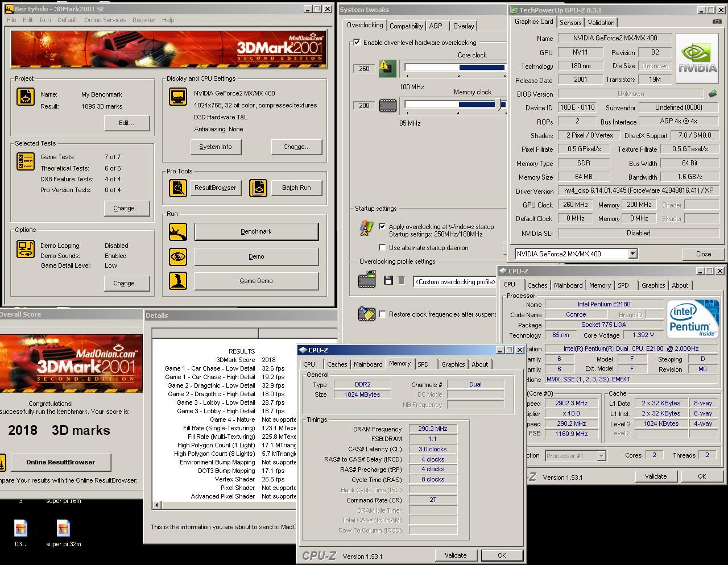The height and width of the screenshot is (565, 728).
Task: Save the overclocking profile with floppy icon
Action: tap(388, 280)
